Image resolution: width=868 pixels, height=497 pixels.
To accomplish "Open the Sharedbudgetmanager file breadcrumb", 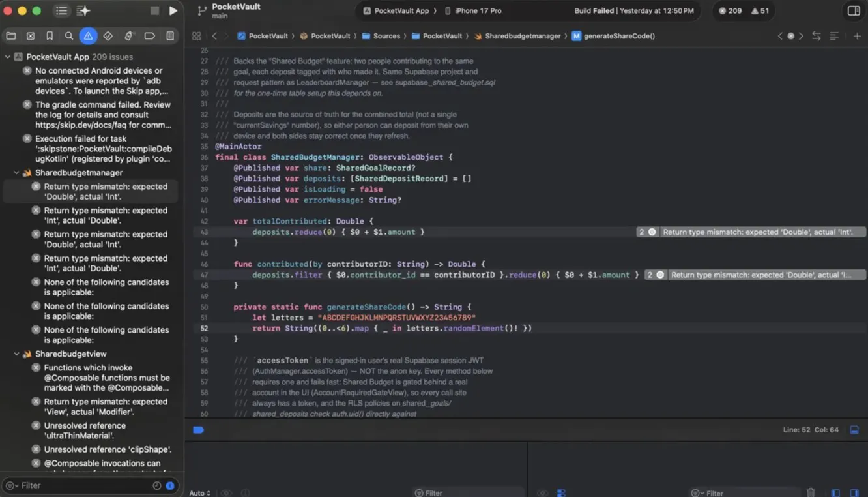I will coord(518,36).
